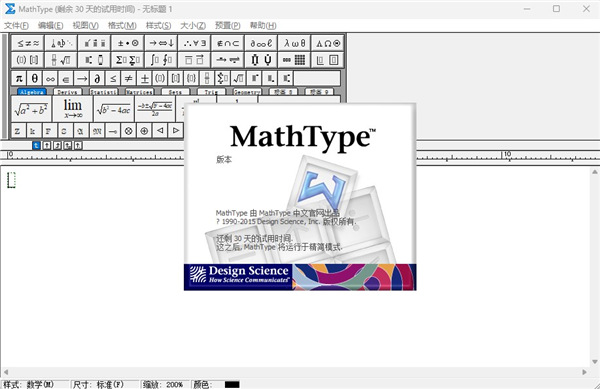Insert the square root b²−4ac expression

[x=114, y=109]
